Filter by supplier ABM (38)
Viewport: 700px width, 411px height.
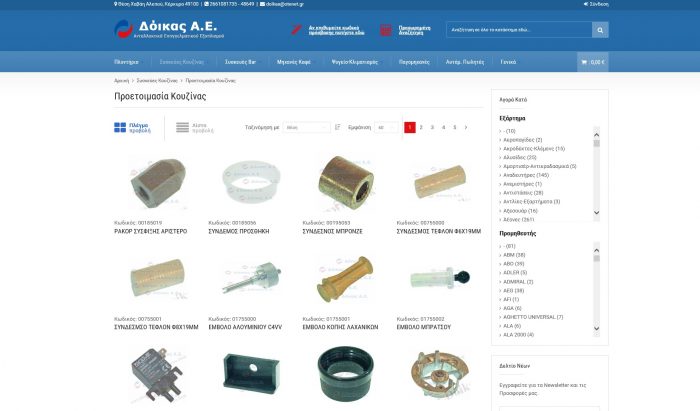point(514,255)
